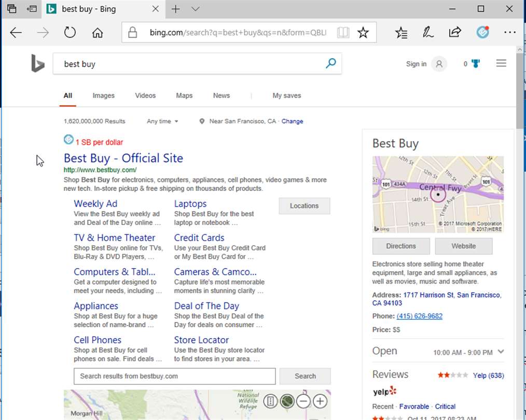526x420 pixels.
Task: Click the Bing logo
Action: click(37, 63)
